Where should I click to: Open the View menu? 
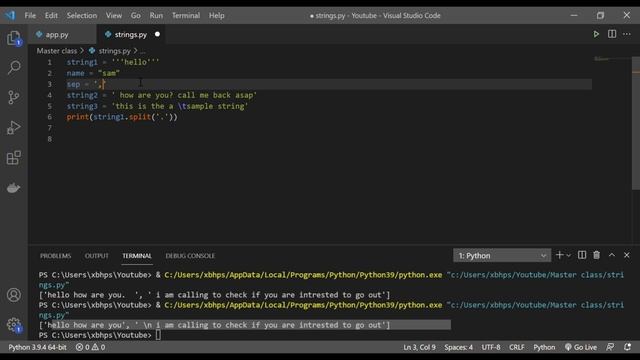(114, 16)
